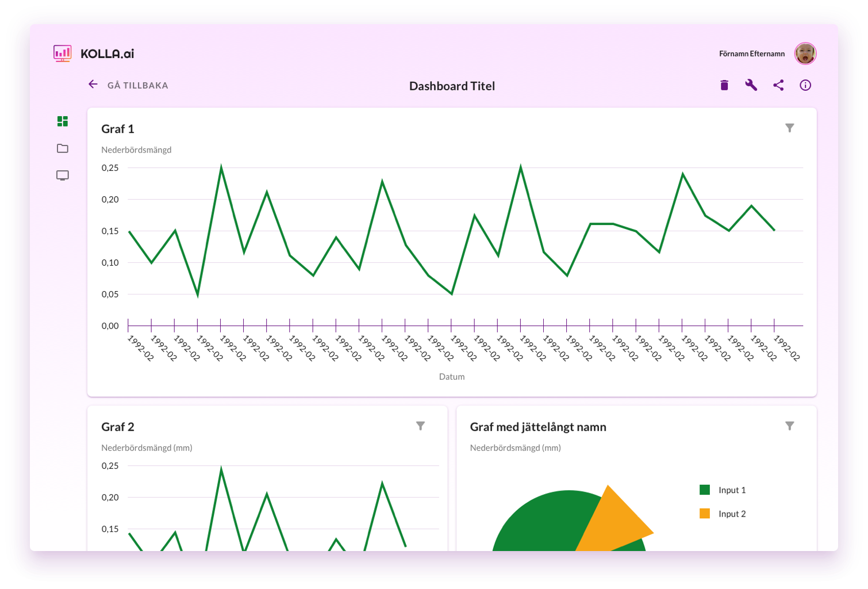
Task: Click the KOLLA.ai logo icon
Action: tap(63, 53)
